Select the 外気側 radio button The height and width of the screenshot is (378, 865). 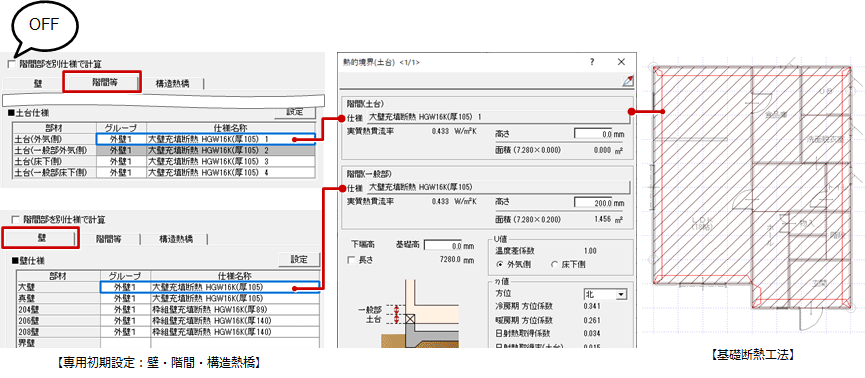(500, 264)
